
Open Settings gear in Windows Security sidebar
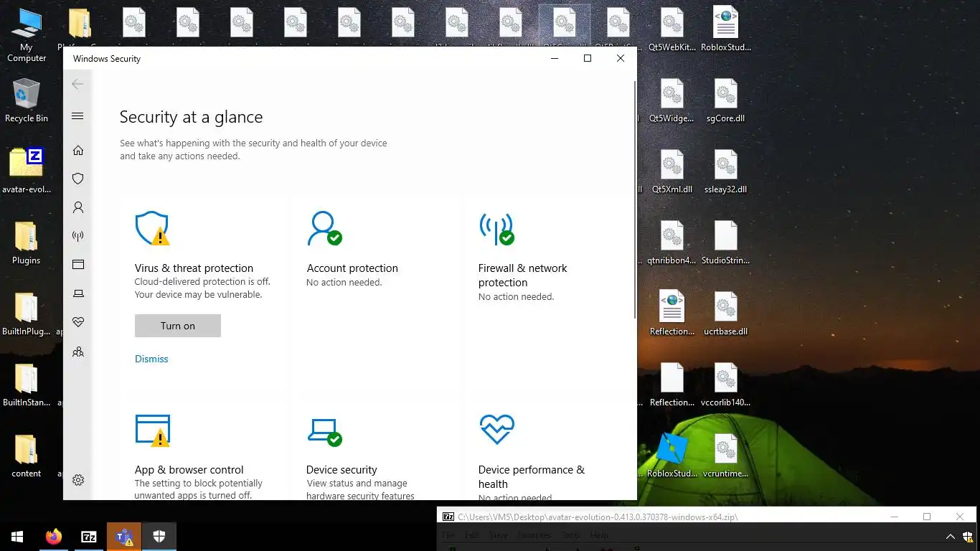(x=78, y=480)
